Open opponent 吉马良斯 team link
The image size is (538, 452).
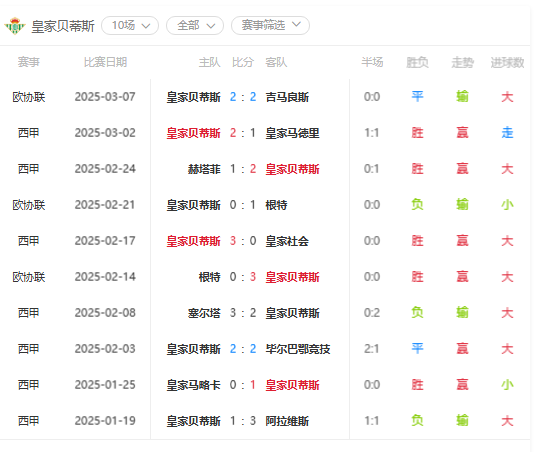[x=287, y=97]
